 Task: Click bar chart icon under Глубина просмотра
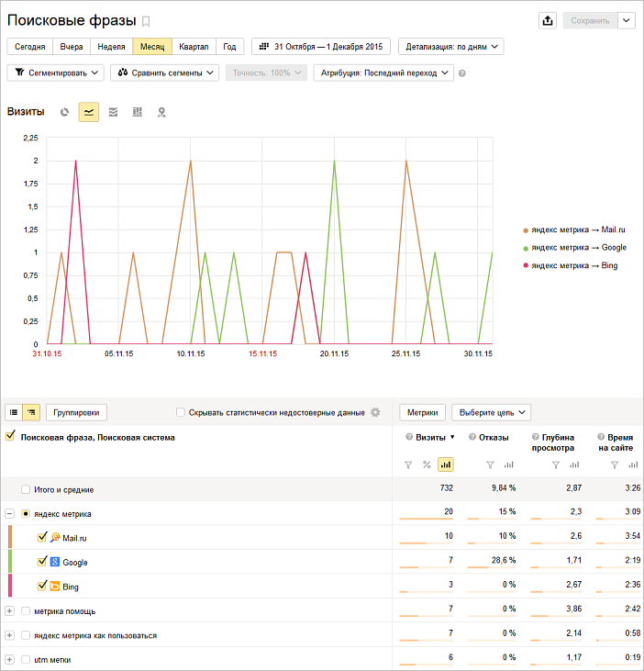(574, 464)
